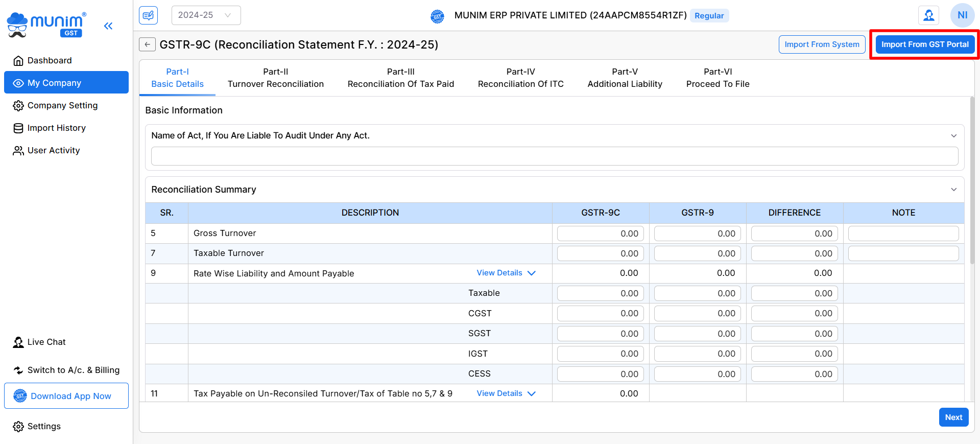Screen dimensions: 980x444
Task: Open the support agent icon in the header
Action: 928,15
